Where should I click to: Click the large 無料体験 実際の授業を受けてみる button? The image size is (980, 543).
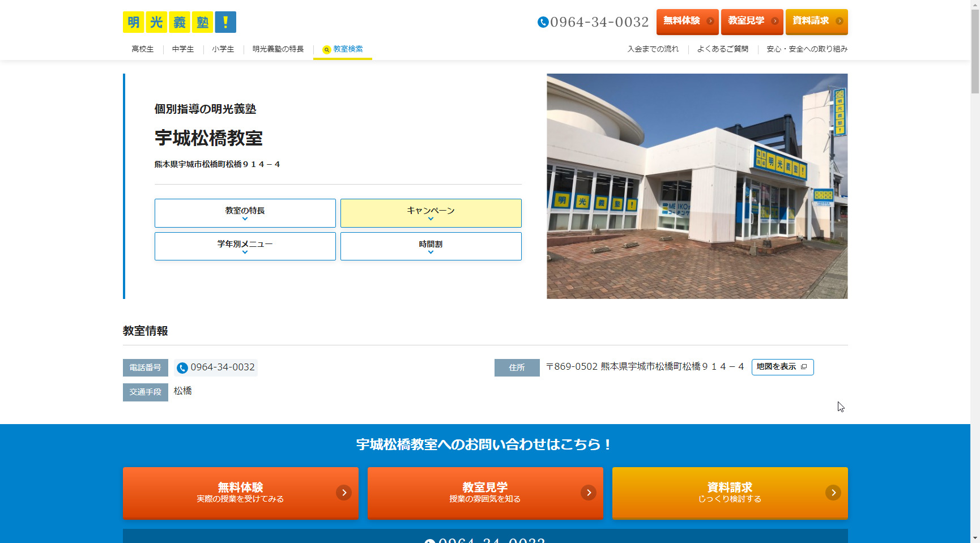[241, 493]
